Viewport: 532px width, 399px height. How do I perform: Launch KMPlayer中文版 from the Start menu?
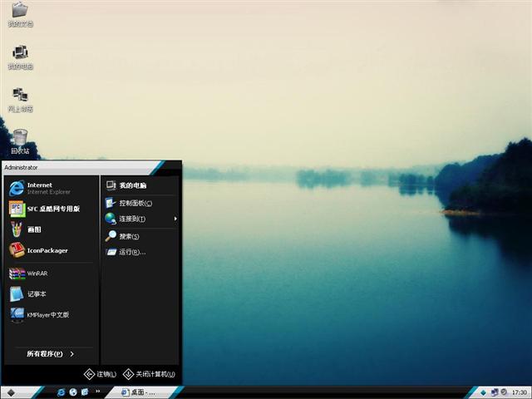(x=52, y=314)
